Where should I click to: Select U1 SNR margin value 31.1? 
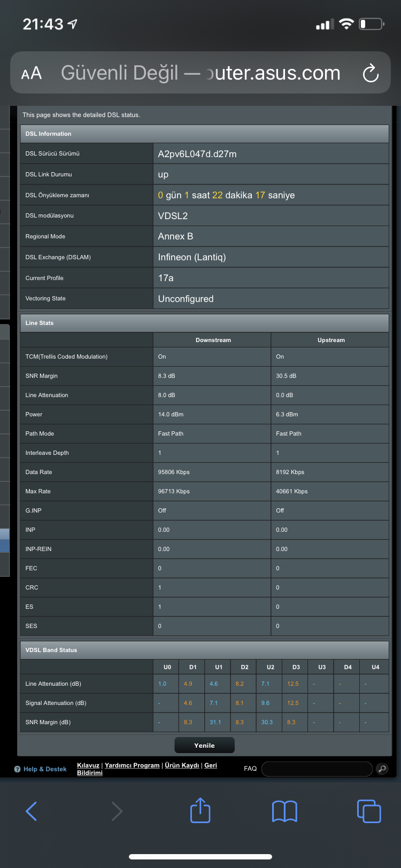coord(215,722)
